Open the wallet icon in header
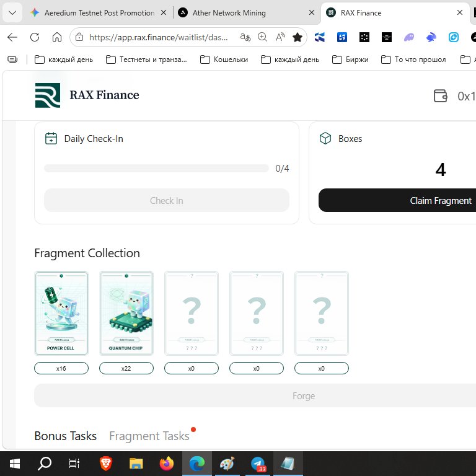 click(440, 96)
